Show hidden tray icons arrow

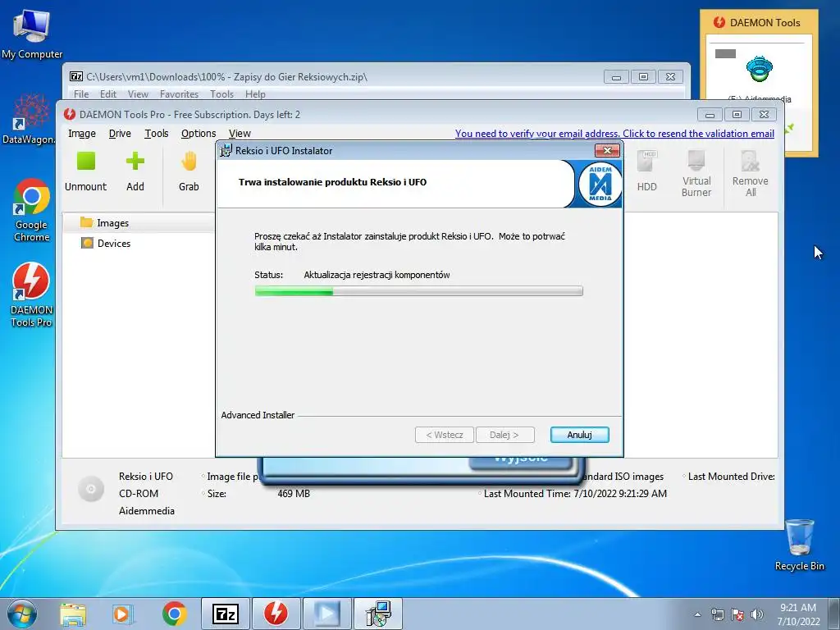coord(697,614)
